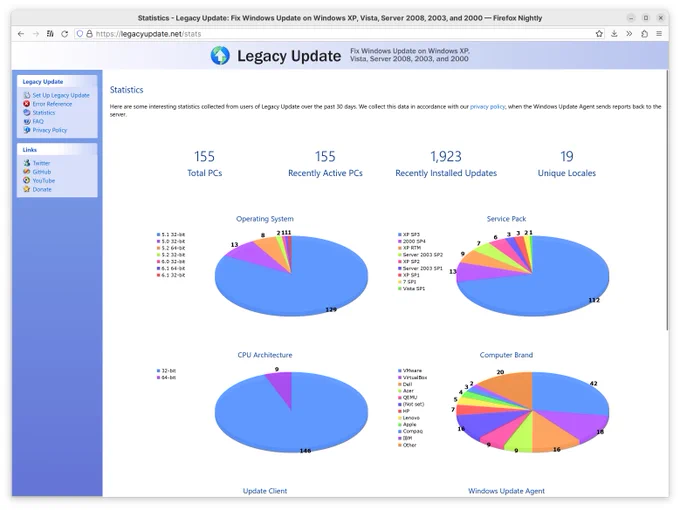The height and width of the screenshot is (510, 680).
Task: Show more tools via double-chevron icon
Action: [x=629, y=33]
